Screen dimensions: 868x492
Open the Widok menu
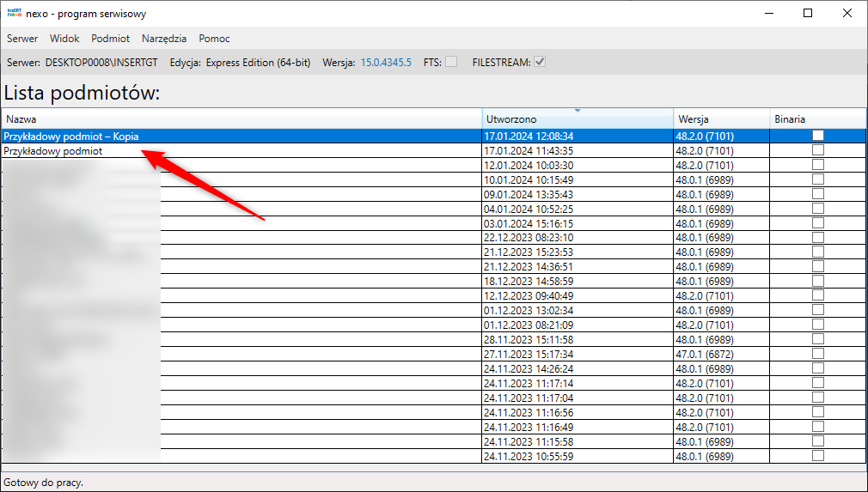click(64, 38)
